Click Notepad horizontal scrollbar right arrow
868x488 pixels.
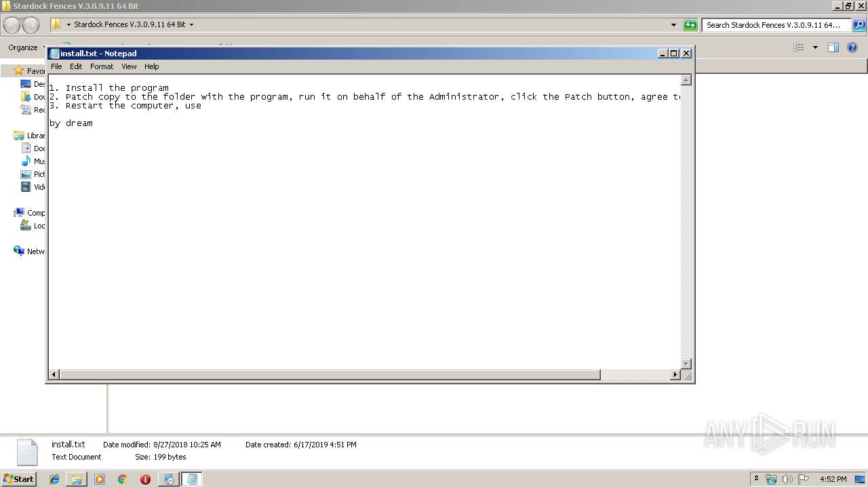pos(675,375)
